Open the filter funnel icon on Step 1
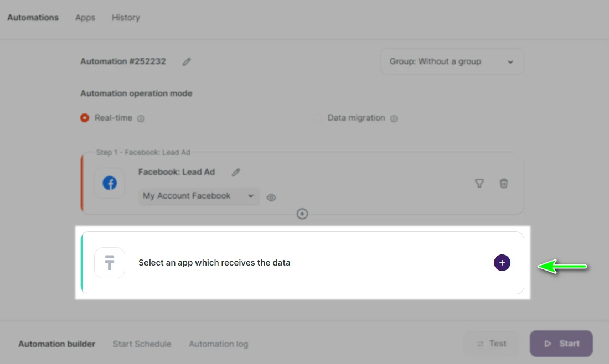This screenshot has height=364, width=609. pyautogui.click(x=479, y=183)
